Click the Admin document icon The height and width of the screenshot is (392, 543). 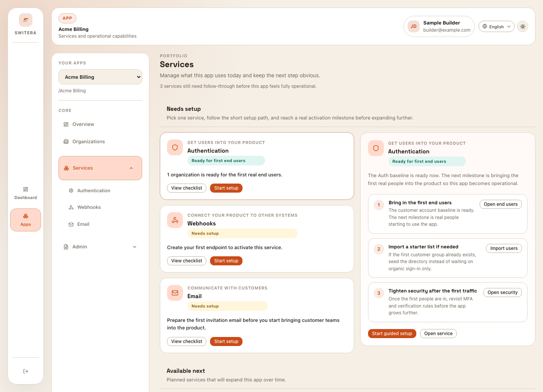point(66,247)
